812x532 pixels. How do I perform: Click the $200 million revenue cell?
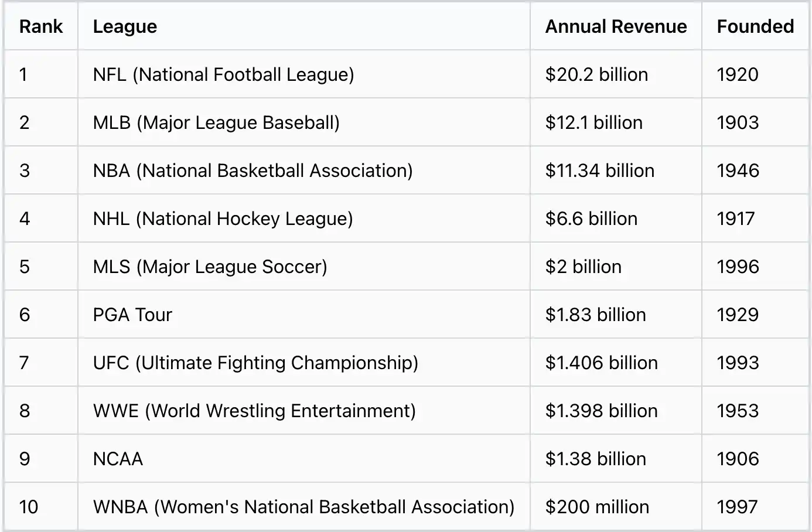(597, 507)
